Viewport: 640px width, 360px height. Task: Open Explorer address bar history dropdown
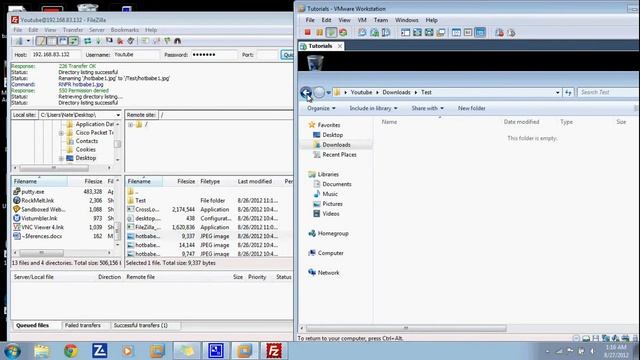(558, 92)
